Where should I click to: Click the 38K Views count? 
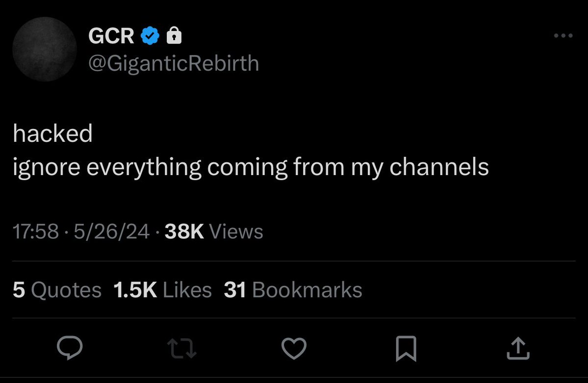(x=184, y=231)
